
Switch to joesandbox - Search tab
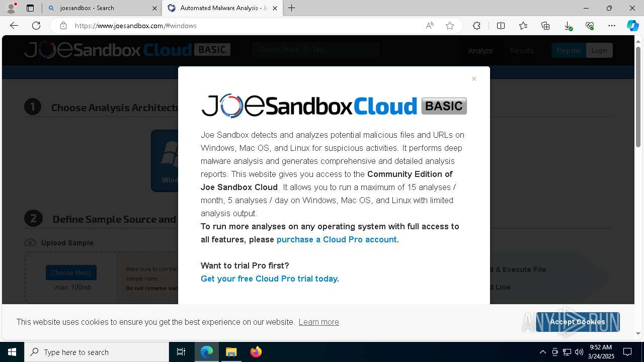(101, 8)
